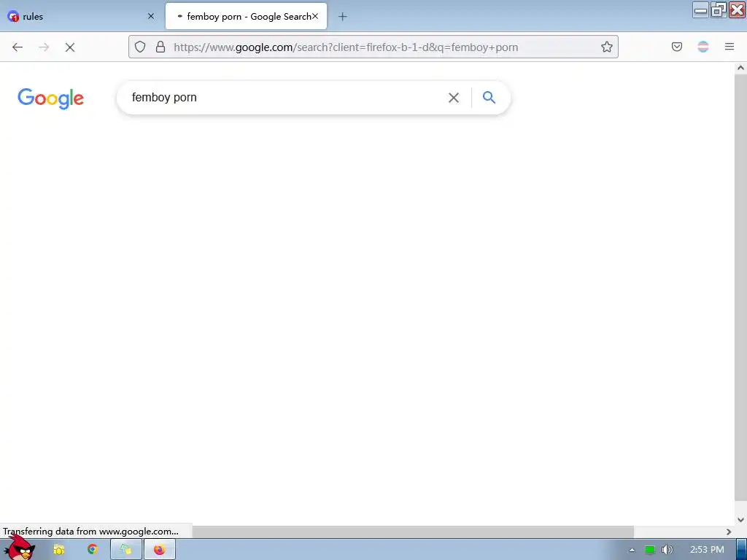The width and height of the screenshot is (747, 560).
Task: Click the horizontal scrollbar right arrow
Action: (729, 532)
